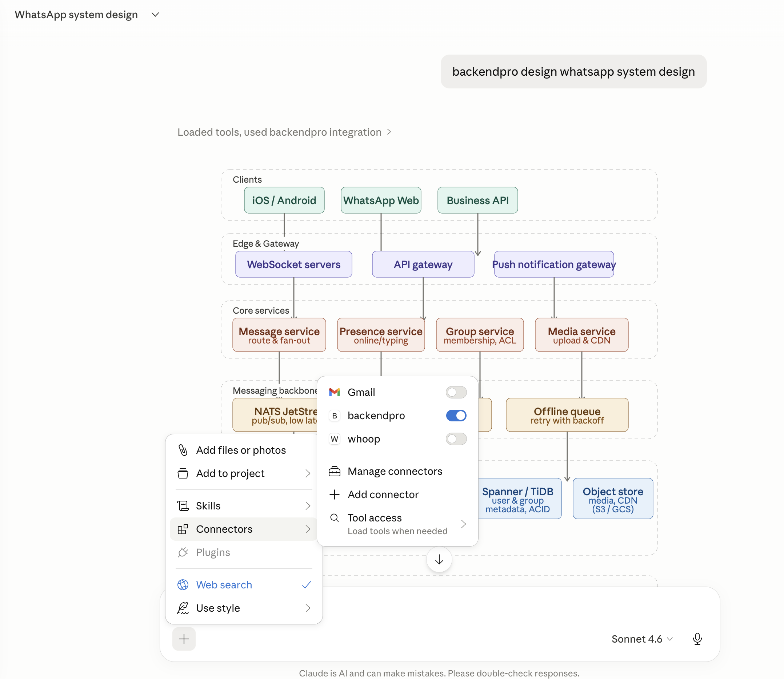This screenshot has width=784, height=679.
Task: Uncheck the Web search checkmark
Action: 307,585
